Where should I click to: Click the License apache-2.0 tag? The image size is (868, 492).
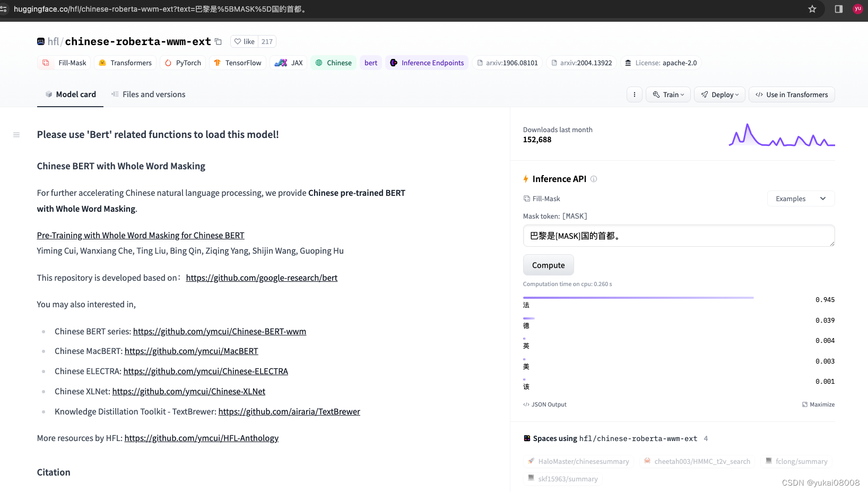click(661, 63)
